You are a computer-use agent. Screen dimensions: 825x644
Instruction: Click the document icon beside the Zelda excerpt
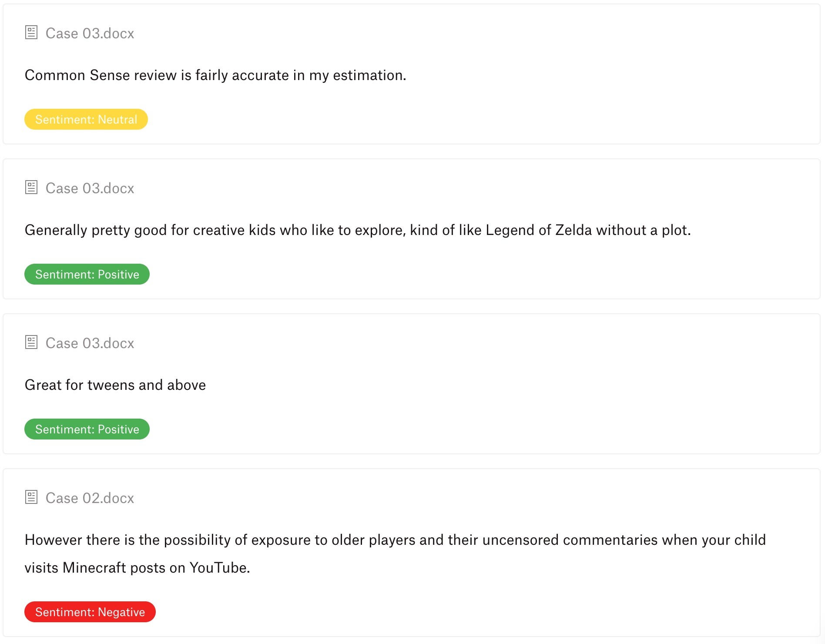[x=31, y=188]
